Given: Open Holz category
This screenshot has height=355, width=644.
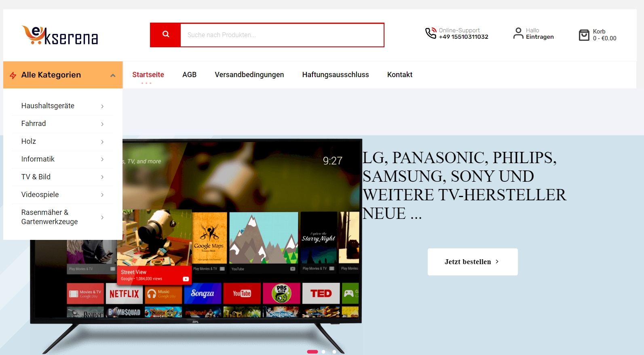Looking at the screenshot, I should click(29, 141).
